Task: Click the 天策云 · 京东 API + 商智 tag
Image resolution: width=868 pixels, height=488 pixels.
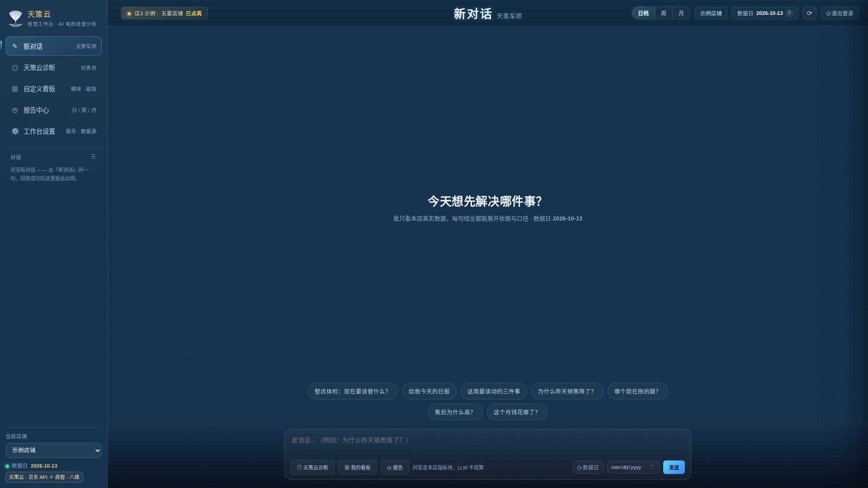Action: [44, 477]
